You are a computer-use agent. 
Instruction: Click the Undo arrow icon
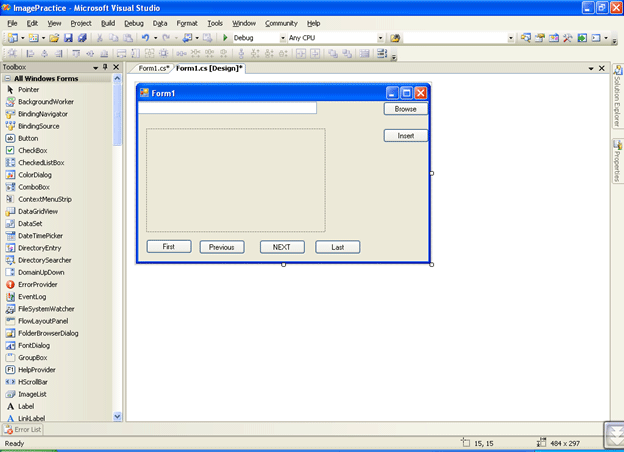(145, 38)
